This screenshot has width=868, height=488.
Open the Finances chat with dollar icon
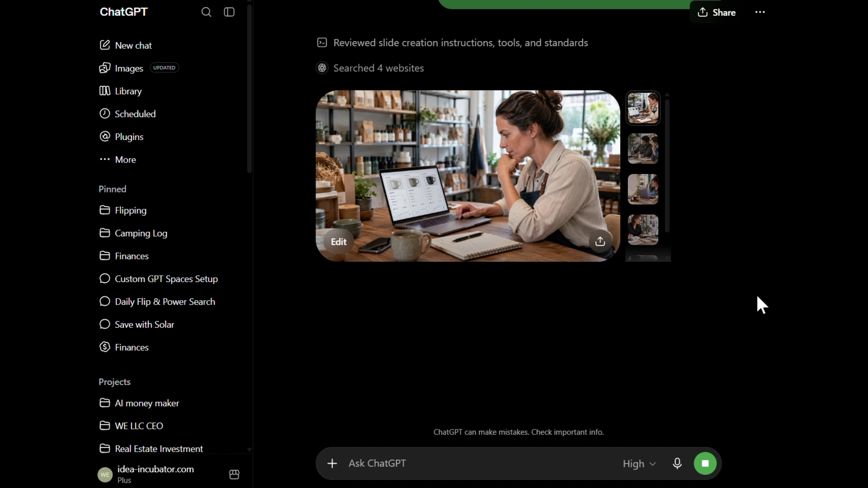(x=124, y=347)
